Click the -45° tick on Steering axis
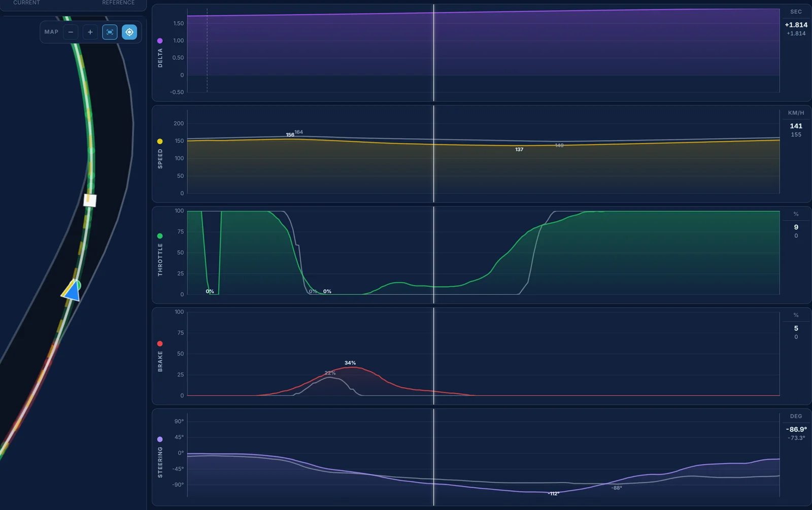This screenshot has width=812, height=510. point(178,469)
